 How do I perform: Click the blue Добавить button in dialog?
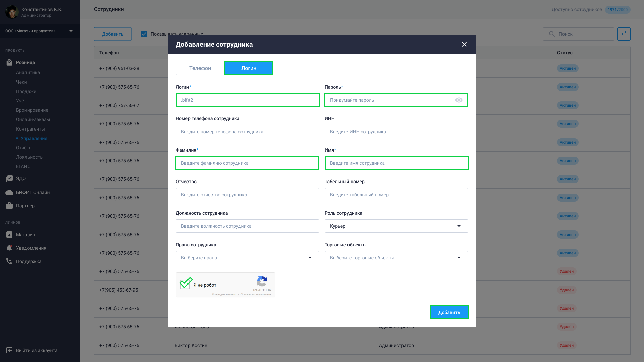(x=449, y=312)
